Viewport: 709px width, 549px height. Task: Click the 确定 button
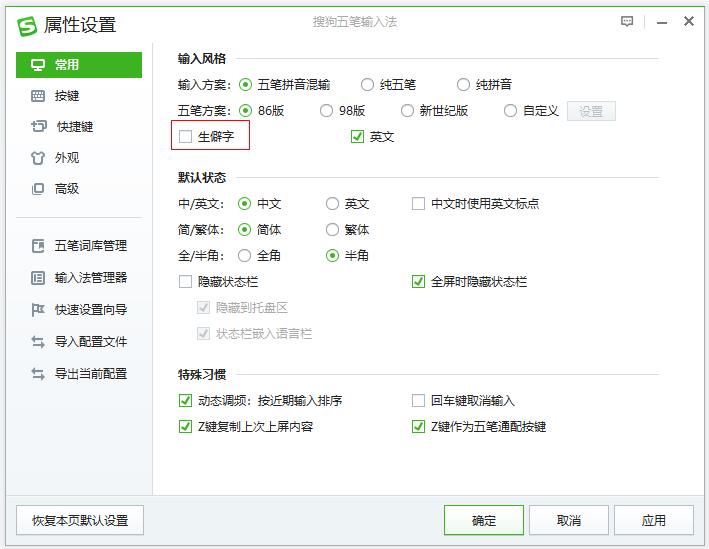click(484, 521)
